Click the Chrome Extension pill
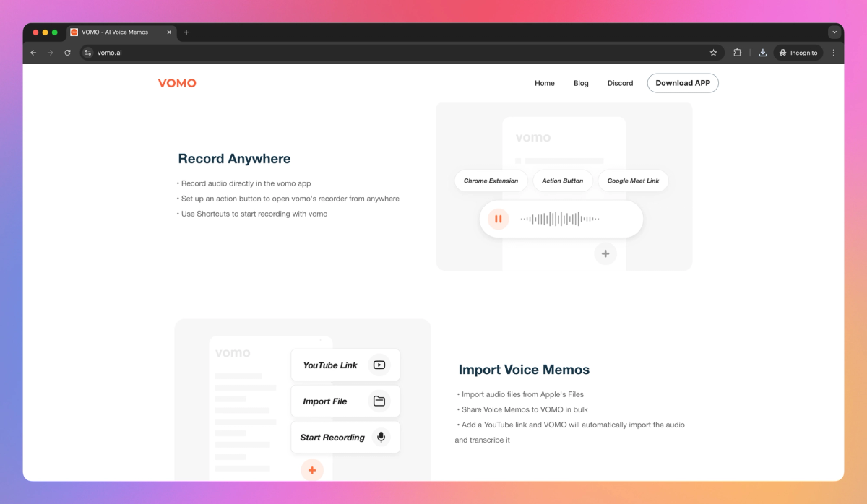Screen dimensions: 867x504 (x=491, y=181)
